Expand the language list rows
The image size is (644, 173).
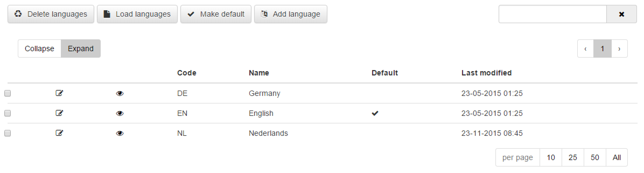(x=81, y=49)
